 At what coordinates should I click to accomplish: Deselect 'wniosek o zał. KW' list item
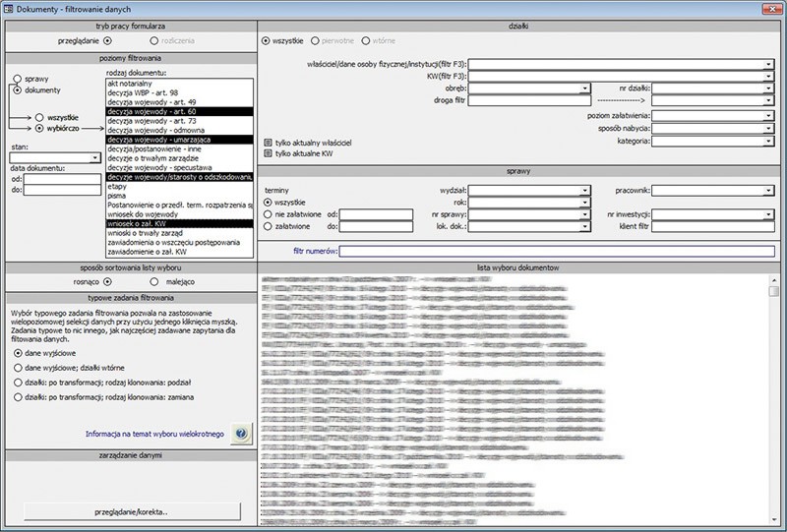(x=180, y=224)
